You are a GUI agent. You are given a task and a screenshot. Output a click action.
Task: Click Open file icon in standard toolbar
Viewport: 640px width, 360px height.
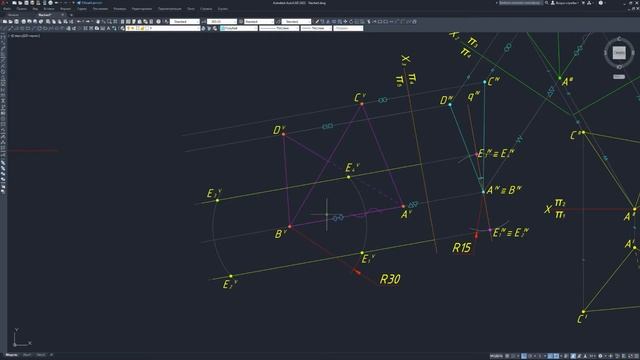coord(11,22)
